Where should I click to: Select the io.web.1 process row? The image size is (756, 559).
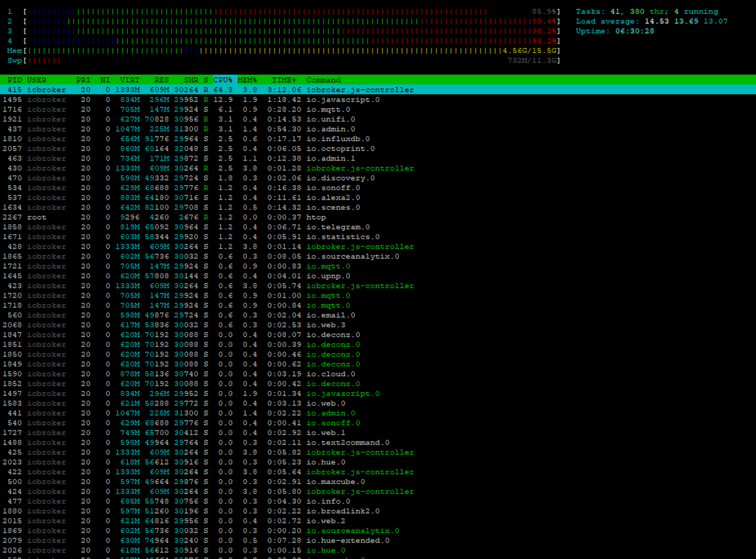point(378,432)
